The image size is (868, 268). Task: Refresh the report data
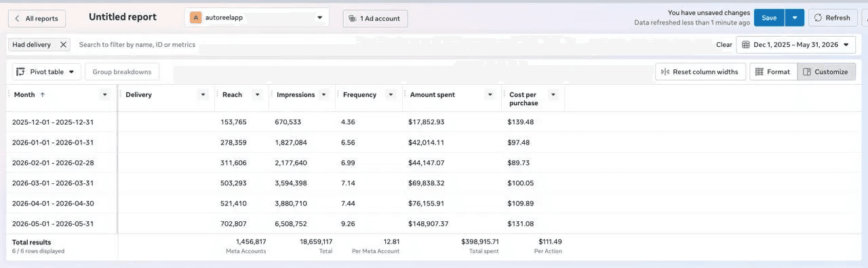point(833,18)
